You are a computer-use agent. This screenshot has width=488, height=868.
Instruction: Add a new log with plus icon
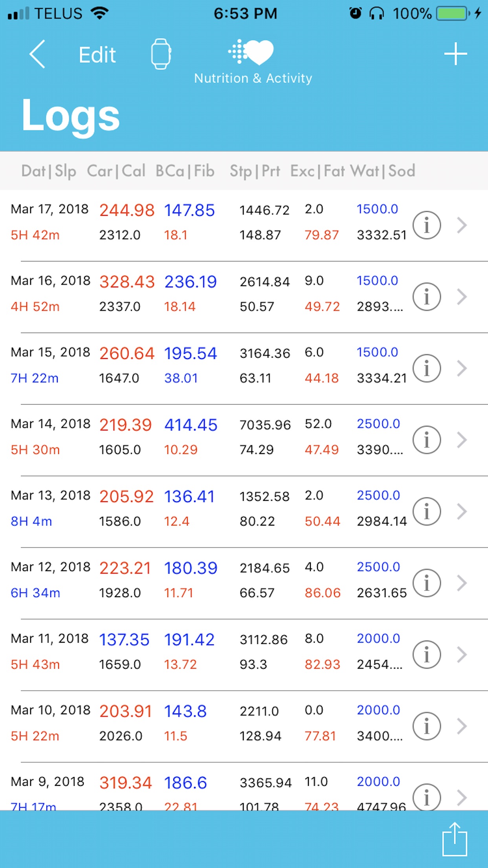pos(455,54)
